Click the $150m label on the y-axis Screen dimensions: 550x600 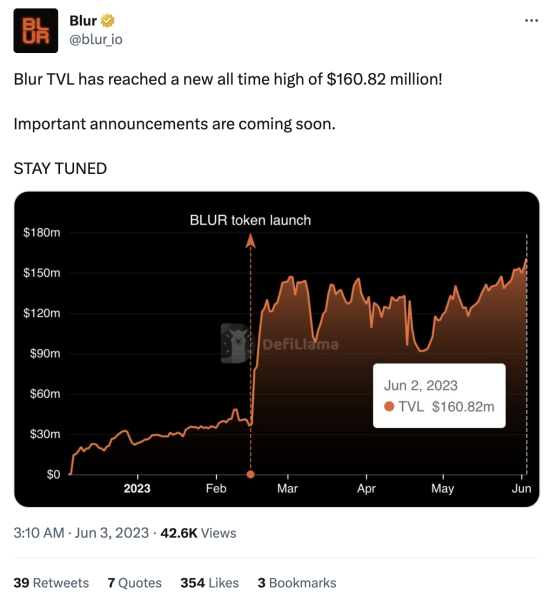click(42, 273)
